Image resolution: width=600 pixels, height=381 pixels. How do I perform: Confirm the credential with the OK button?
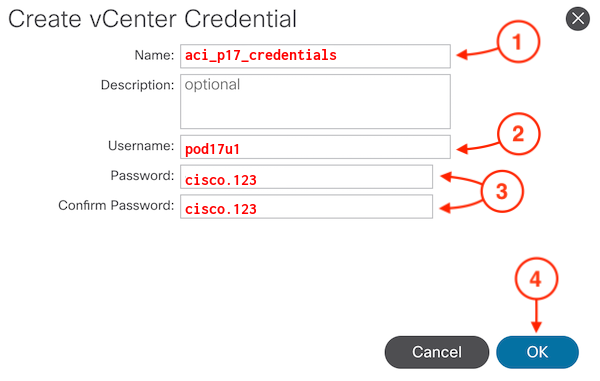click(x=537, y=352)
